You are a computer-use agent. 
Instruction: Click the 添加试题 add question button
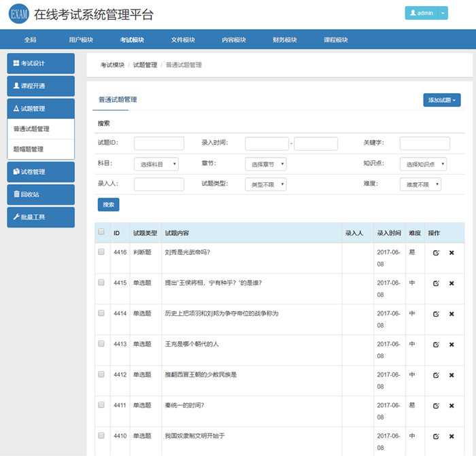(x=441, y=100)
